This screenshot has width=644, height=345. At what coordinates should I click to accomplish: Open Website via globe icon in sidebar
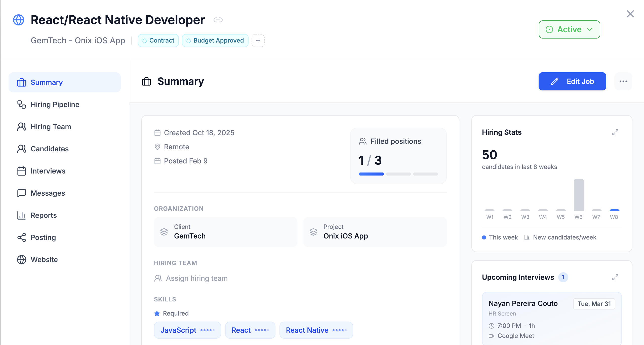(22, 260)
